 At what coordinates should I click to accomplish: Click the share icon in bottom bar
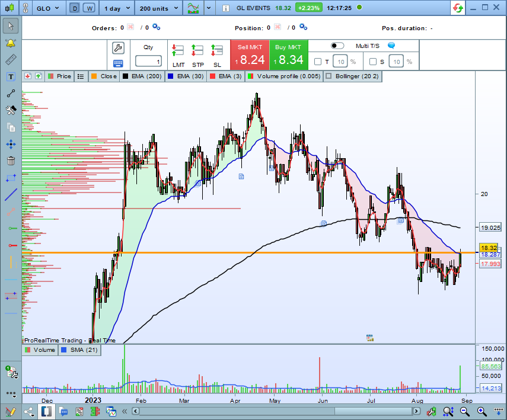(29, 412)
